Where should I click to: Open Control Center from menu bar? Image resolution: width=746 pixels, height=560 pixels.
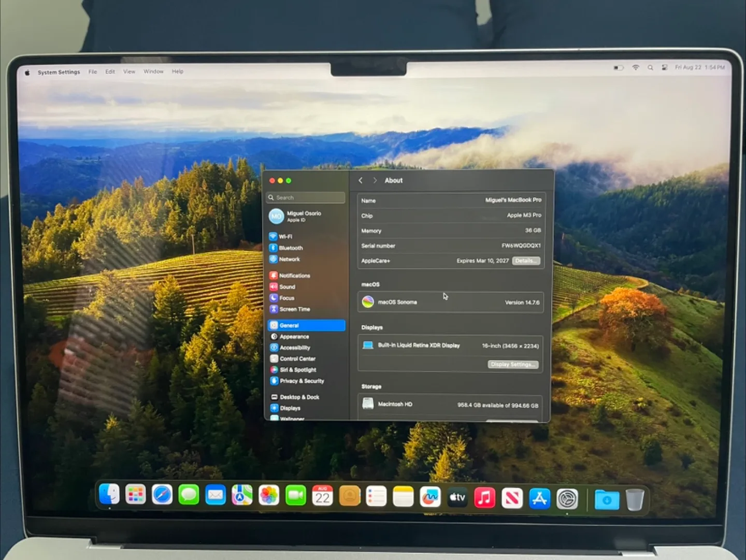click(x=664, y=68)
